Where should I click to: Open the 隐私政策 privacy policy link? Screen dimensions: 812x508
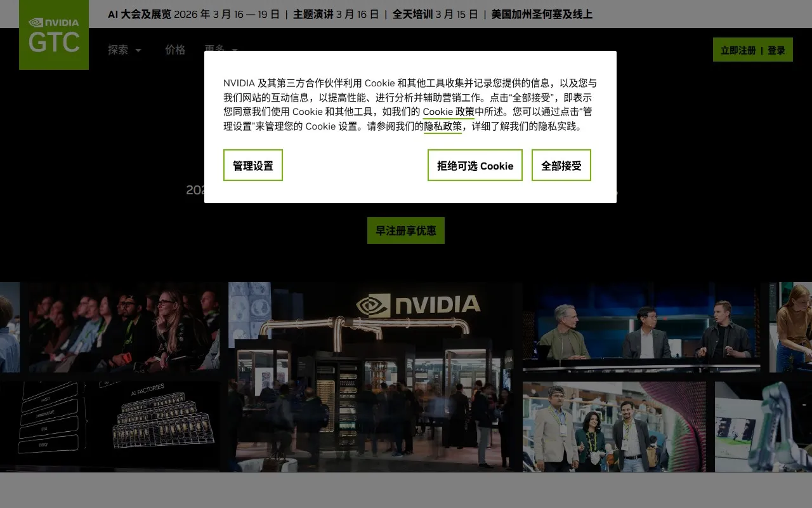coord(443,126)
